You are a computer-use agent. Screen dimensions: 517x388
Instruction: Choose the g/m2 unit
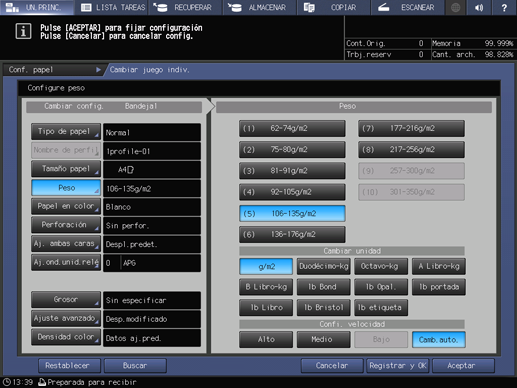[266, 266]
